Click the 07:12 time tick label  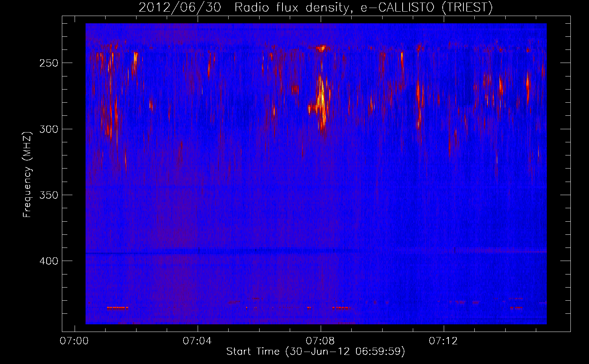click(443, 341)
